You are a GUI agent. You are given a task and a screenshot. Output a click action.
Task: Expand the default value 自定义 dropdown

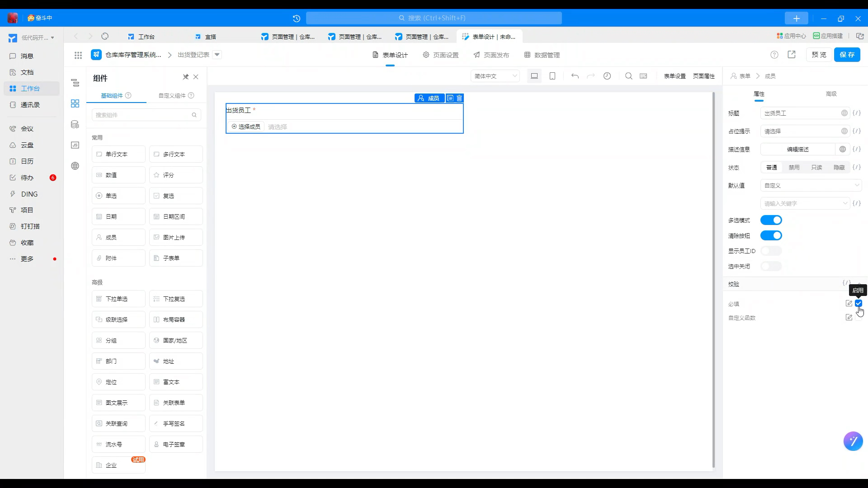811,185
